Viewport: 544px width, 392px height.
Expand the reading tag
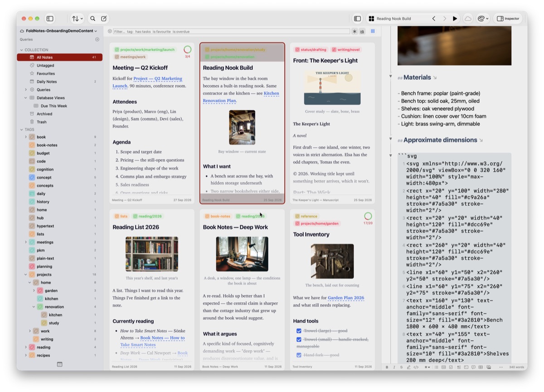coord(26,347)
